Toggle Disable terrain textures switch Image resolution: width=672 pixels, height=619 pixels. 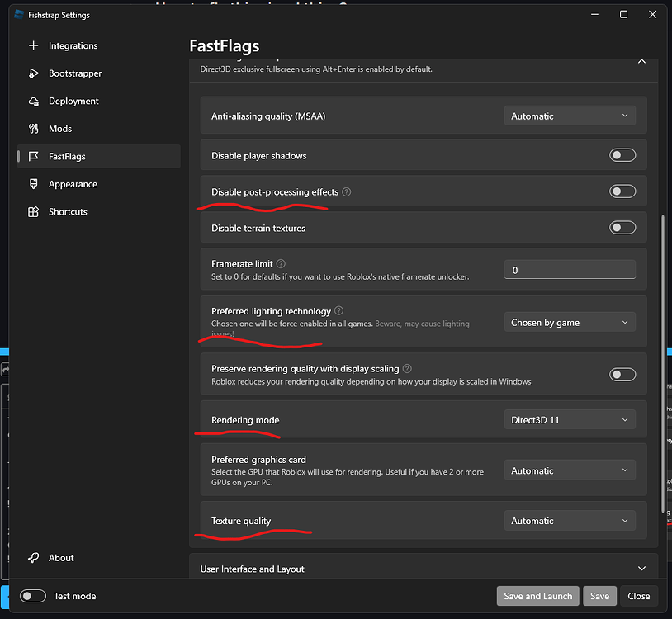click(x=622, y=228)
